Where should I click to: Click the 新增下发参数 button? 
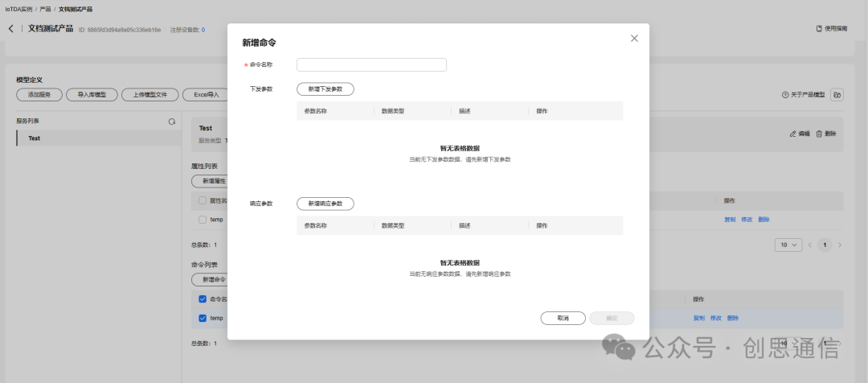[325, 89]
